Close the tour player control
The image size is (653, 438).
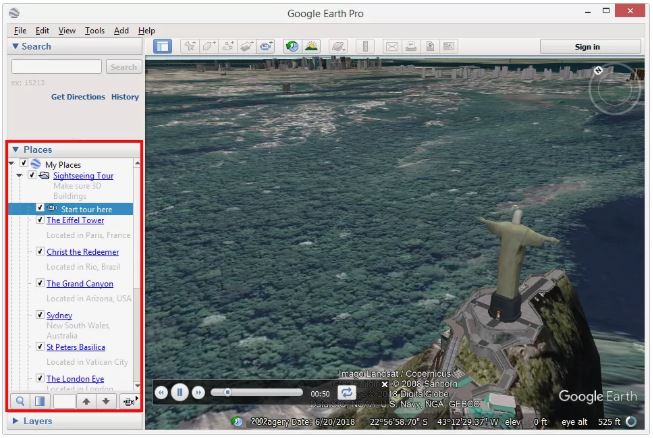click(x=384, y=384)
